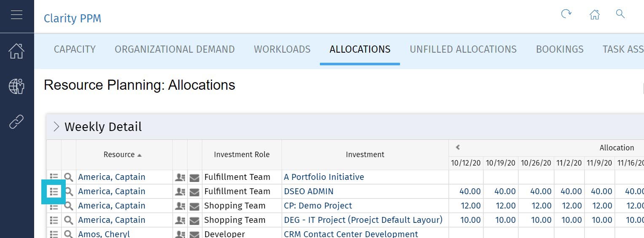Click resource profile icon in A Portfolio Initiative row
644x238 pixels.
coord(180,177)
